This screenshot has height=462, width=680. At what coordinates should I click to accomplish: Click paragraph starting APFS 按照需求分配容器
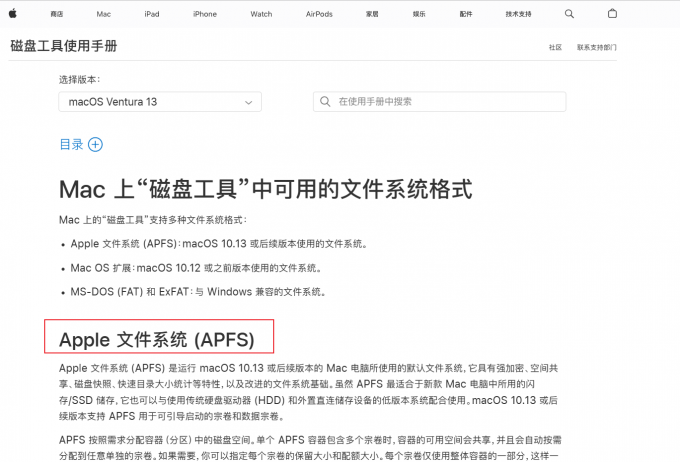point(310,448)
